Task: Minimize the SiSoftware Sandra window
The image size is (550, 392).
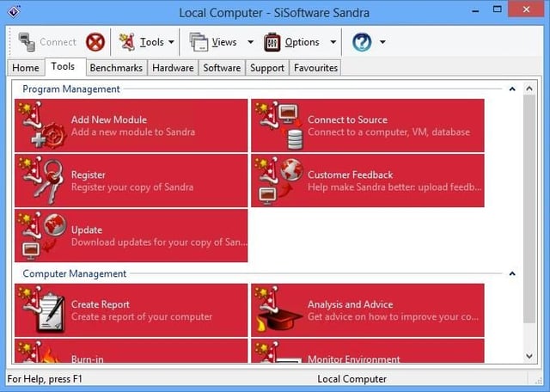Action: pos(475,10)
